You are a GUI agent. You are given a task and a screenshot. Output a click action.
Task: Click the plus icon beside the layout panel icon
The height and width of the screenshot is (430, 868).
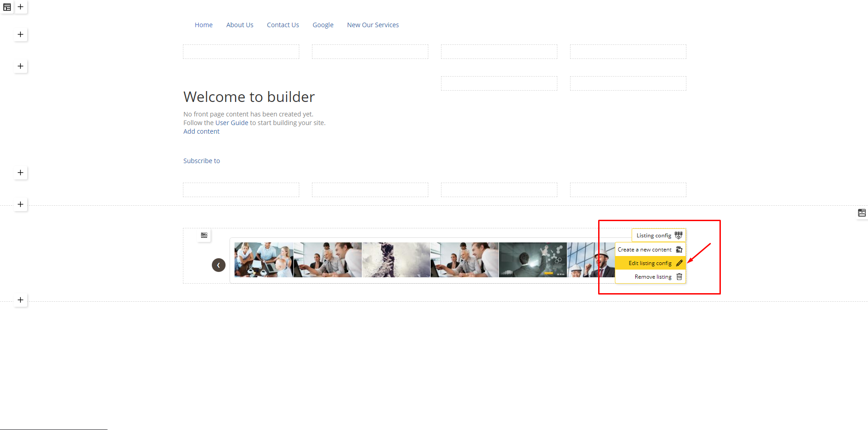20,7
